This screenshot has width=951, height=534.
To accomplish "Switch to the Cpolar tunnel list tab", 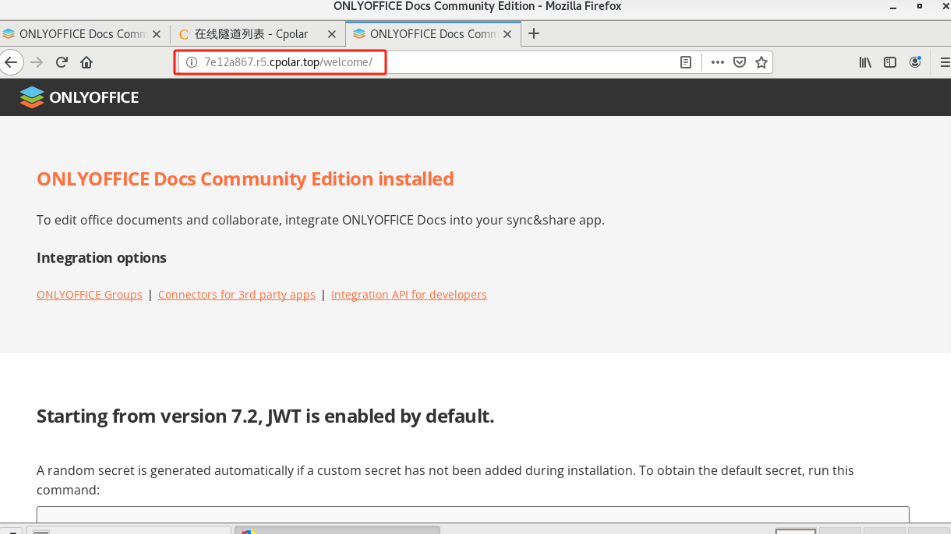I will pos(250,34).
